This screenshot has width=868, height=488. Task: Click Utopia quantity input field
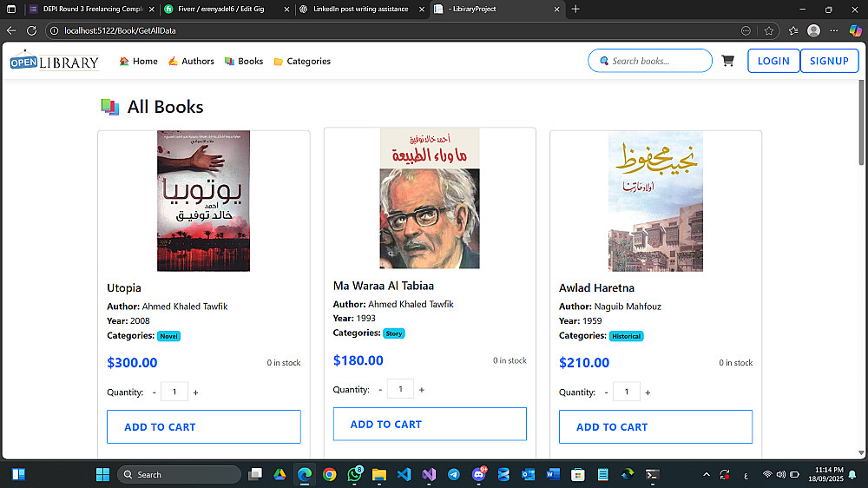point(174,392)
